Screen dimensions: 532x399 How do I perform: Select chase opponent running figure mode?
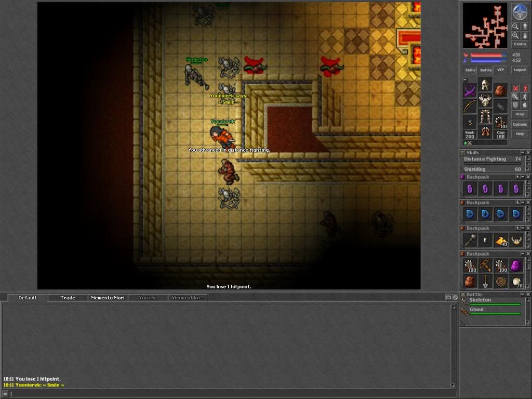click(526, 97)
